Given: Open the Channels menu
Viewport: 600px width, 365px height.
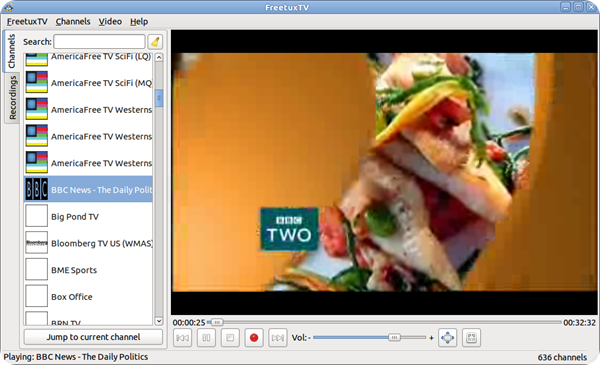Looking at the screenshot, I should (x=73, y=22).
